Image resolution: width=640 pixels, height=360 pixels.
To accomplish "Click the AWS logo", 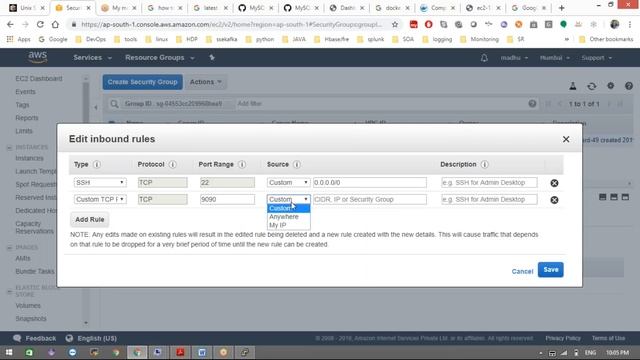I will coord(38,58).
